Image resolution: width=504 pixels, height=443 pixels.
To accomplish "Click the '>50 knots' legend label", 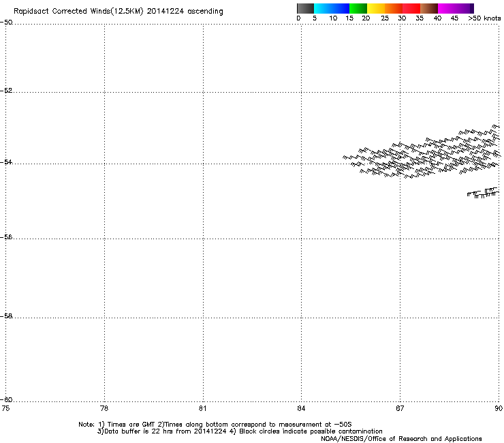I will tap(484, 18).
